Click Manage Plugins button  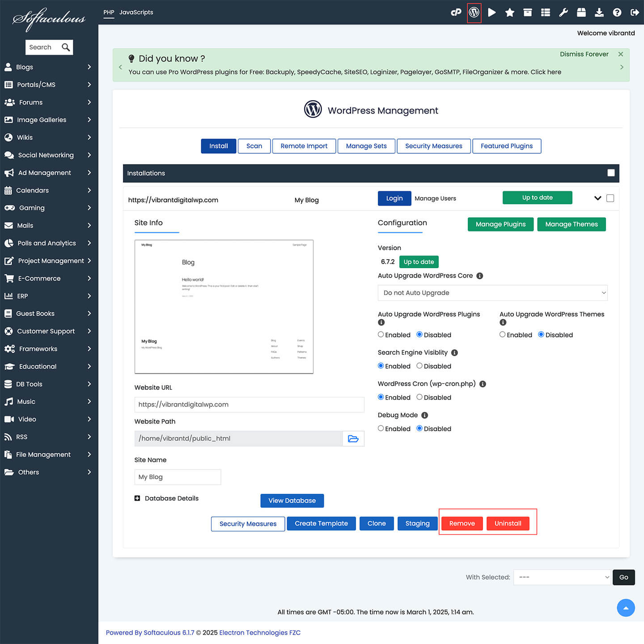(x=500, y=224)
